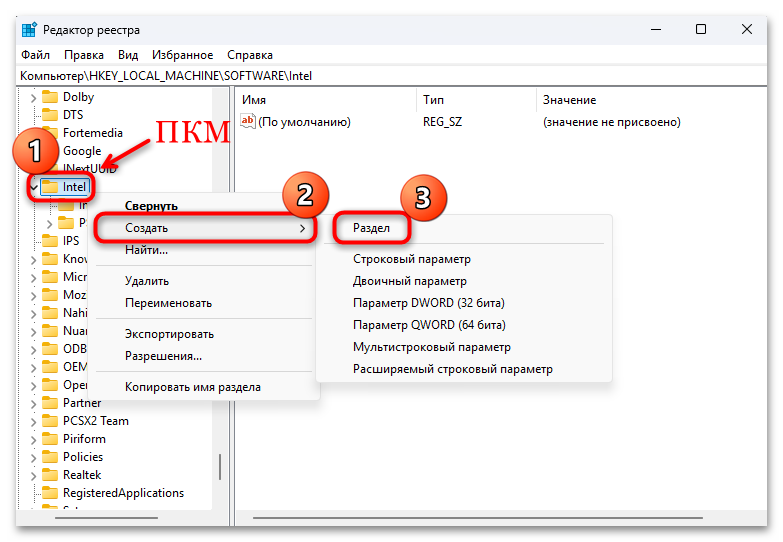Image resolution: width=783 pixels, height=542 pixels.
Task: Click the Dolby folder icon
Action: click(50, 97)
